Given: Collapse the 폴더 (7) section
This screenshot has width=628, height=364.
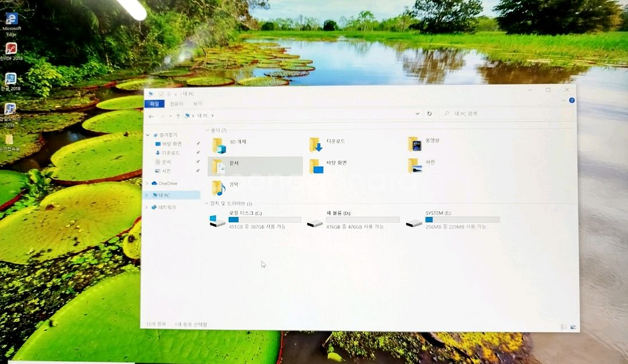Looking at the screenshot, I should pos(208,129).
